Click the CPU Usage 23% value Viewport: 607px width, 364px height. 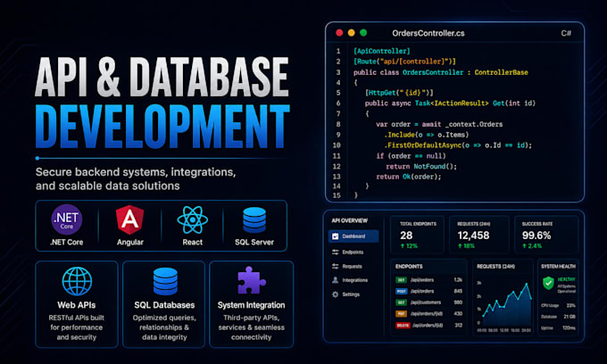(x=570, y=306)
